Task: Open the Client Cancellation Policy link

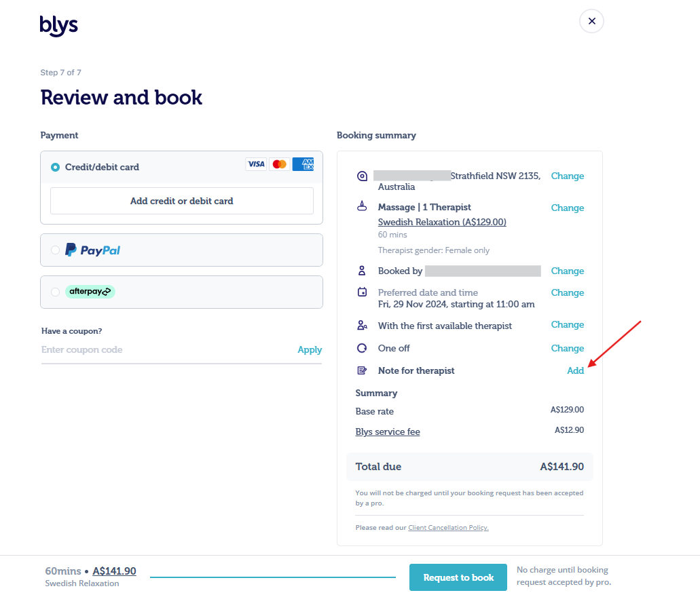Action: pos(448,528)
